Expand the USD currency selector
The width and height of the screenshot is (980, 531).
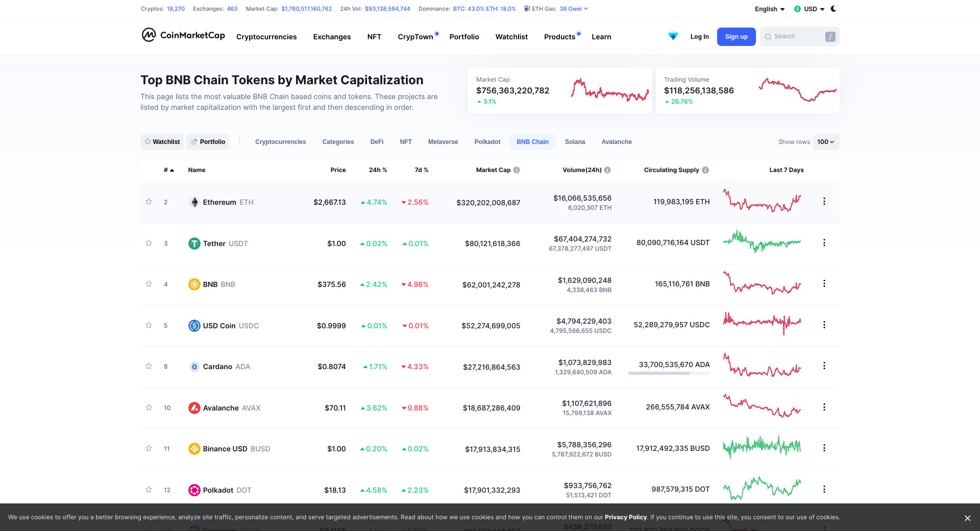pos(810,9)
